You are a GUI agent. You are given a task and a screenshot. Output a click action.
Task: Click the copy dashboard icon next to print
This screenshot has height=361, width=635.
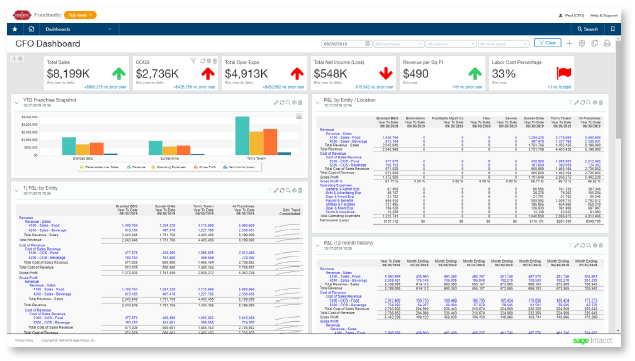595,43
